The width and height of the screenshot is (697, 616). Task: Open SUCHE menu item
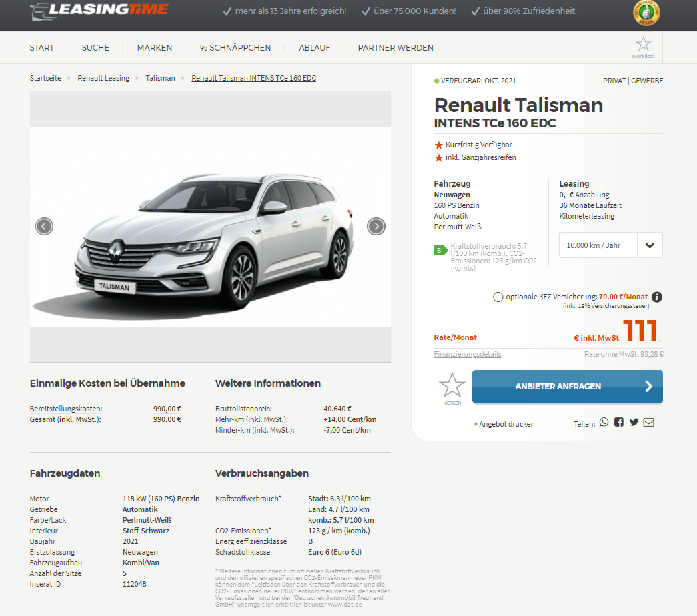coord(95,47)
